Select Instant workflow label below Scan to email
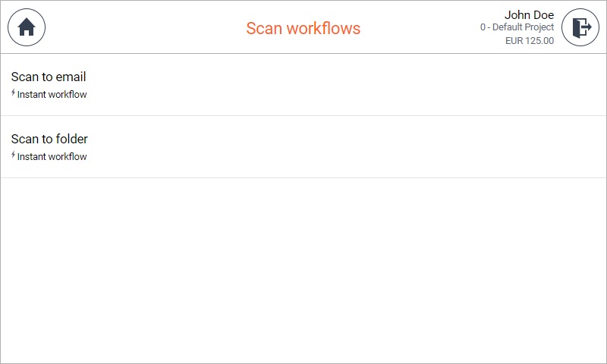The image size is (607, 364). point(52,94)
